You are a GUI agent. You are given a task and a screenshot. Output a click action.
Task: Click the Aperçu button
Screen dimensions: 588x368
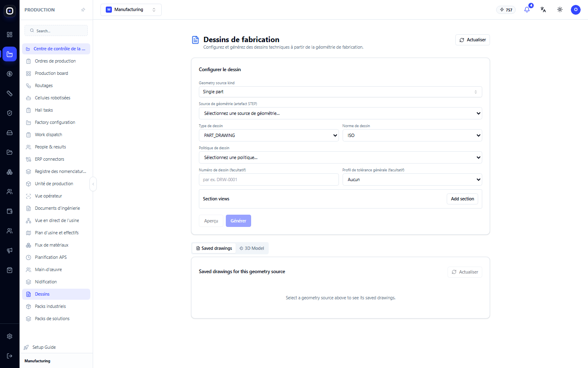click(211, 221)
